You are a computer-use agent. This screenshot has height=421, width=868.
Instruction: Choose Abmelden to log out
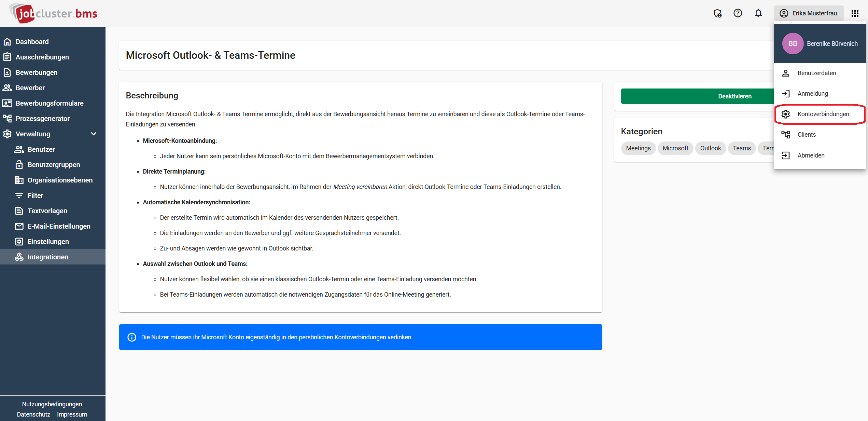[820, 155]
